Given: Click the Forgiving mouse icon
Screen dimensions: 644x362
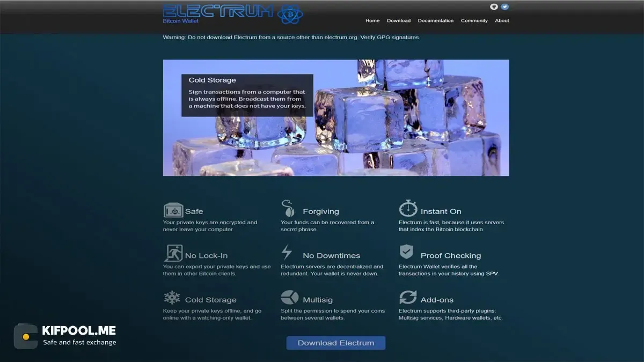Looking at the screenshot, I should [x=288, y=209].
